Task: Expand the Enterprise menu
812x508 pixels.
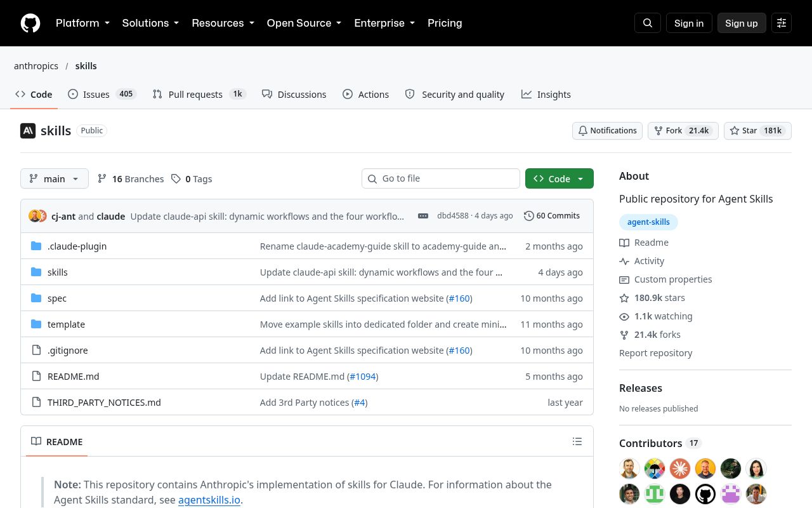Action: tap(384, 23)
